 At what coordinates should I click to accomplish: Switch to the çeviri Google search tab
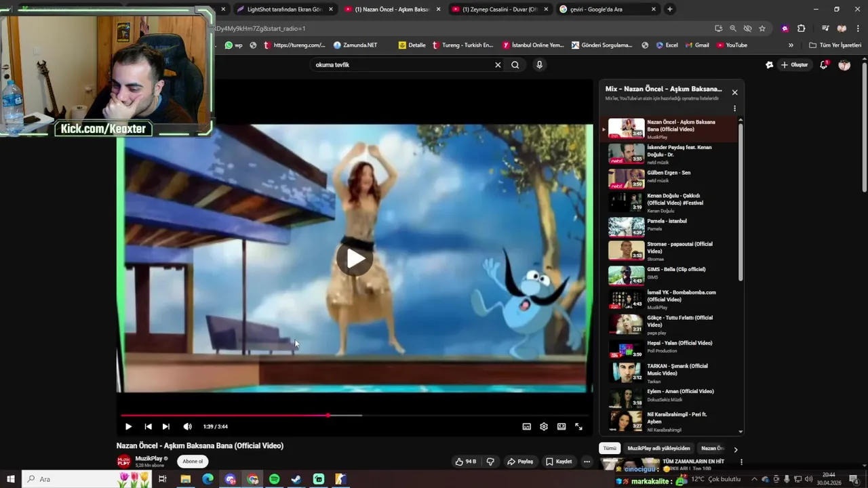[607, 9]
